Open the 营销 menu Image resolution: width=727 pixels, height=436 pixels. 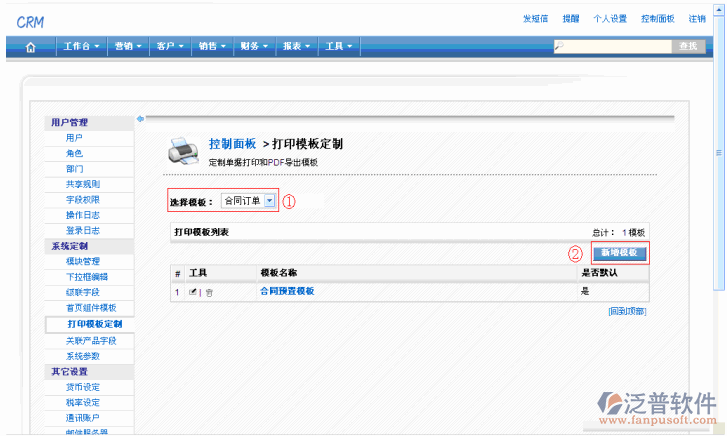128,46
